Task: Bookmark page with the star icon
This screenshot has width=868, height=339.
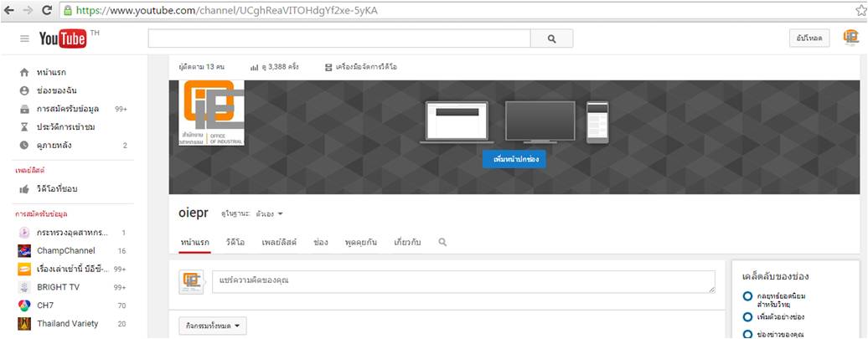Action: pos(860,10)
